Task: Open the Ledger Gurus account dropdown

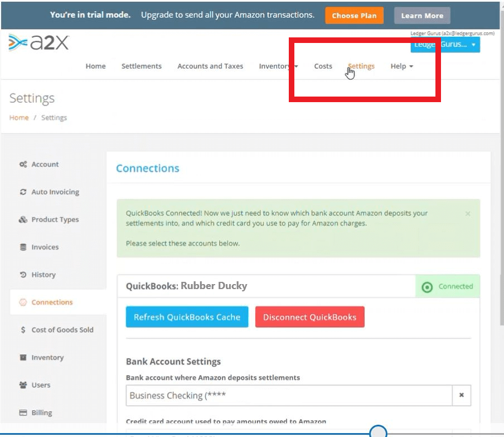Action: (445, 45)
